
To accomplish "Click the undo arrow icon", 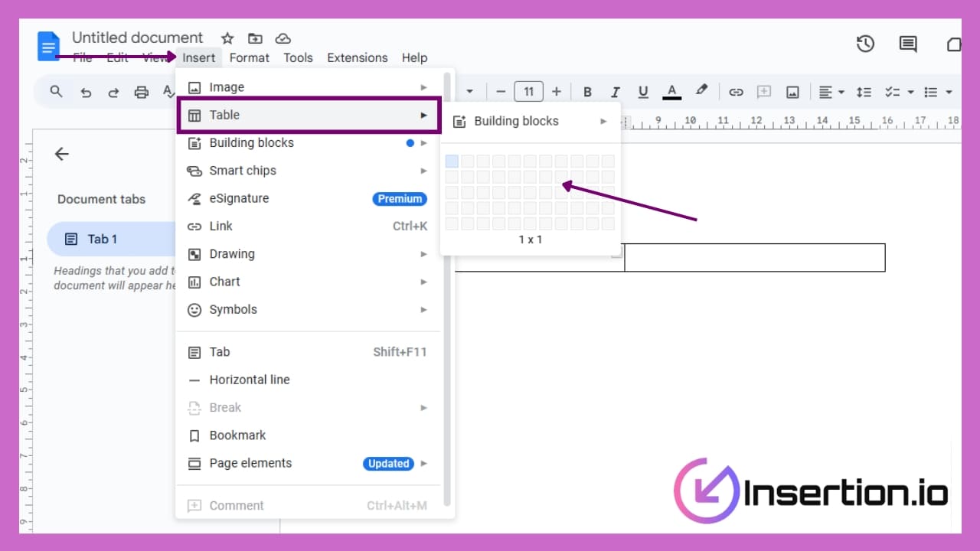I will pyautogui.click(x=86, y=92).
